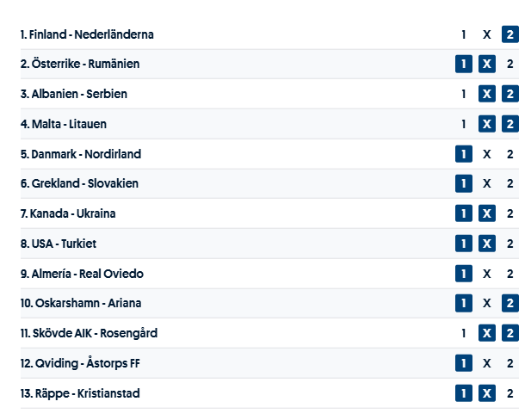Viewport: 531px width, 420px height.
Task: Select 1 for Skövde AIK - Rosengård
Action: point(464,333)
